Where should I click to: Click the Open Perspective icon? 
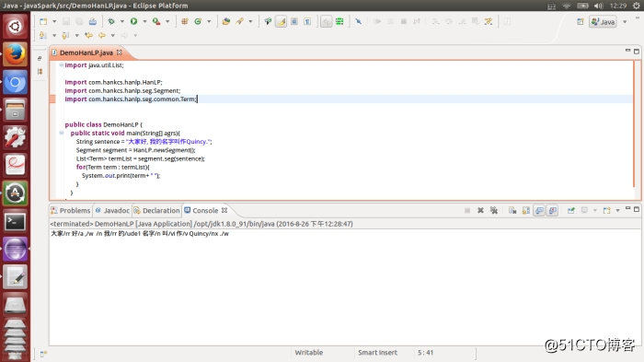tap(581, 21)
